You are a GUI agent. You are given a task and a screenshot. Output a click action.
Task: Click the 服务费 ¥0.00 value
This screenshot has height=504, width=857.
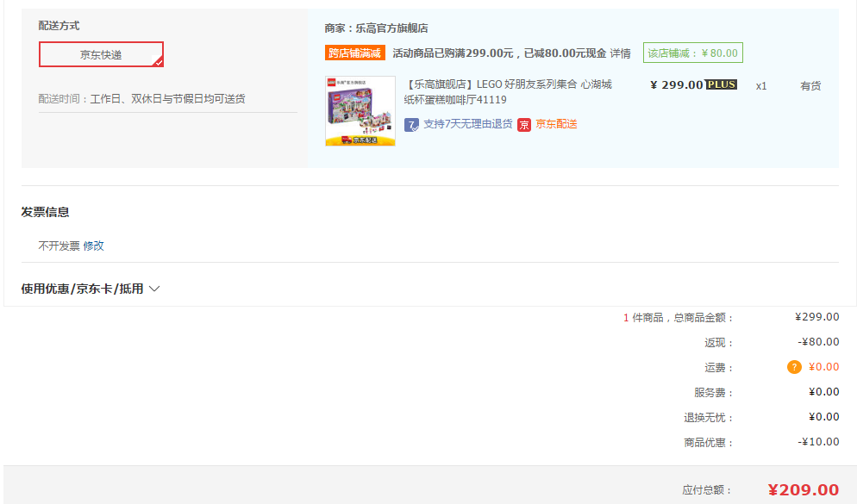point(824,391)
